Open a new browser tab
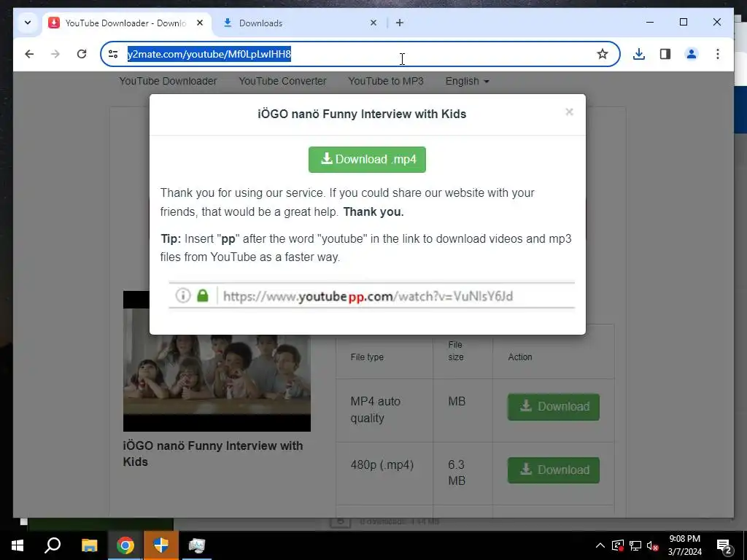Image resolution: width=747 pixels, height=560 pixels. (x=400, y=23)
